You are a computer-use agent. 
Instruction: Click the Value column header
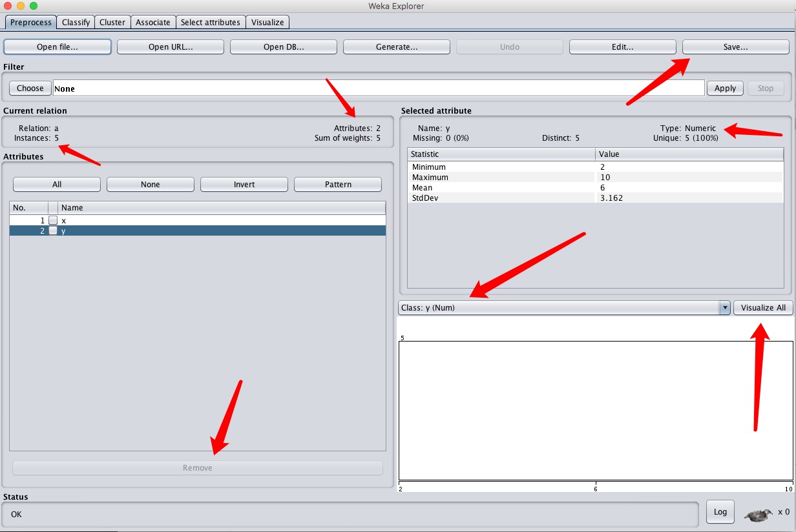click(x=689, y=154)
